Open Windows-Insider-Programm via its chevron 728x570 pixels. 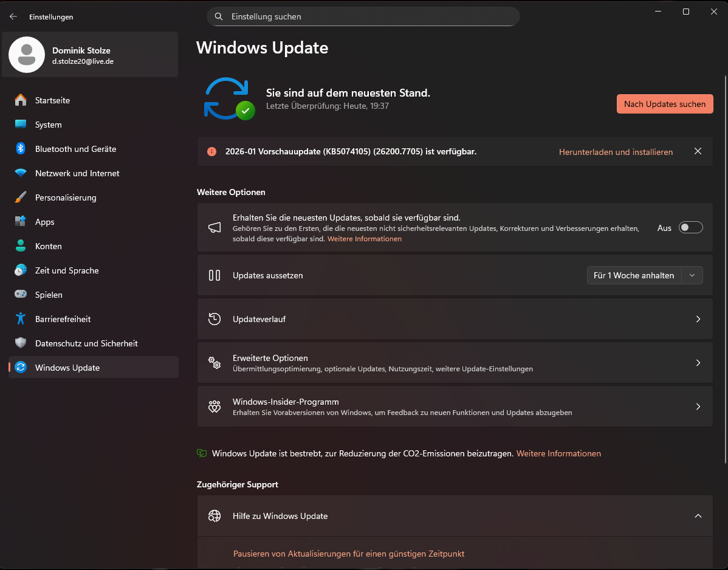click(698, 407)
